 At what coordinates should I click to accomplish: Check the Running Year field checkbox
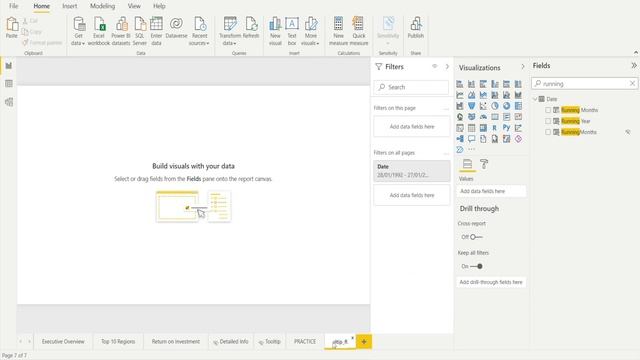[x=548, y=121]
